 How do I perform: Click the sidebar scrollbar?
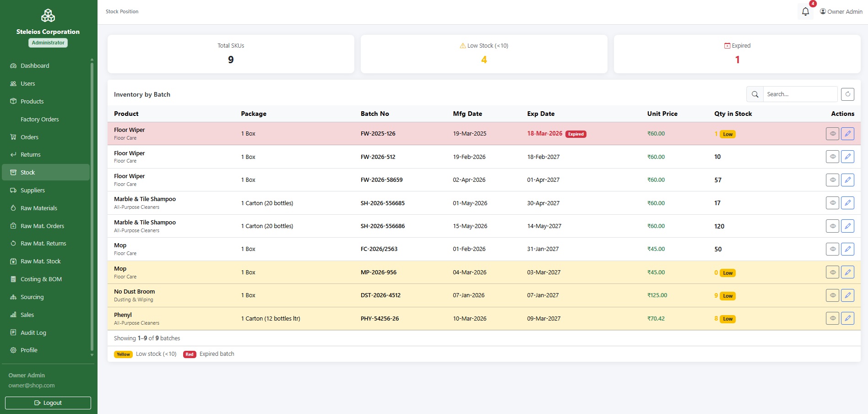click(x=92, y=206)
